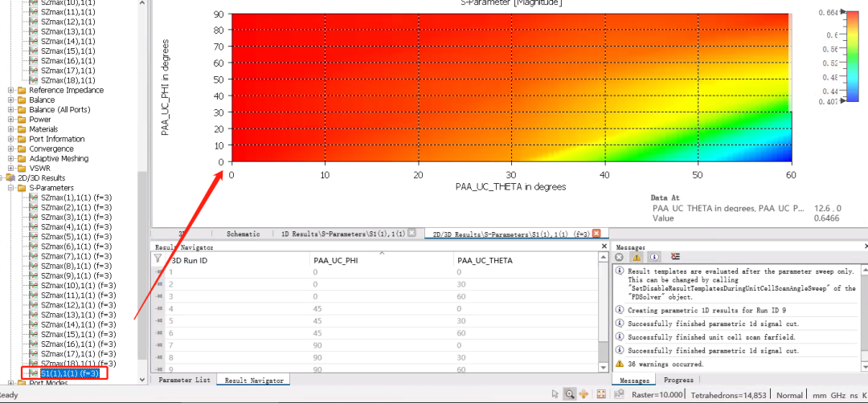Toggle the warning messages filter icon
The height and width of the screenshot is (403, 868).
tap(637, 257)
